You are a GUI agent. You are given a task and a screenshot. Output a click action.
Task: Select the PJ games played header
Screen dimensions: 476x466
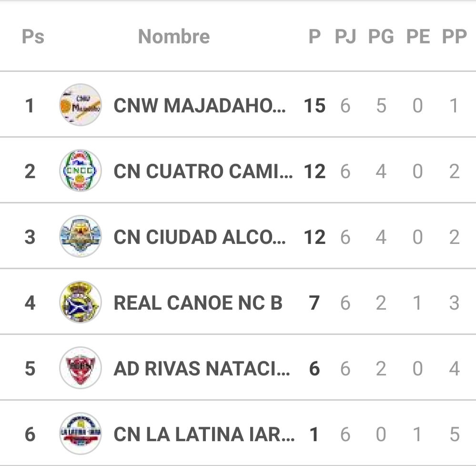345,36
